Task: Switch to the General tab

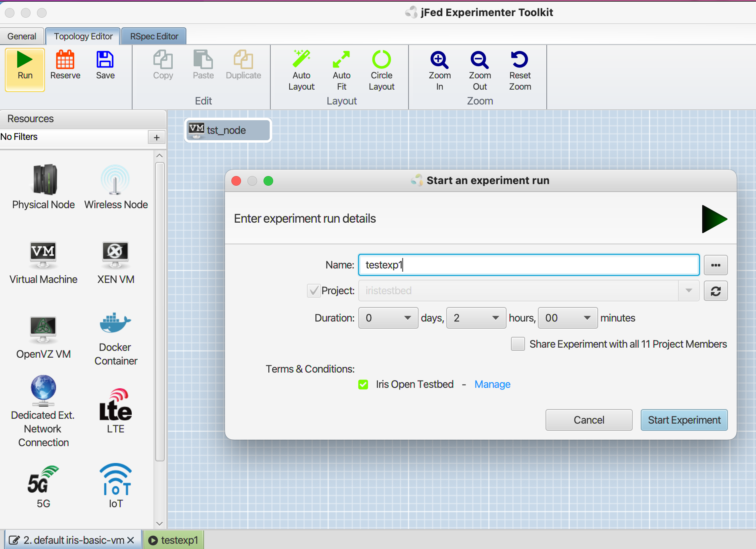Action: 22,36
